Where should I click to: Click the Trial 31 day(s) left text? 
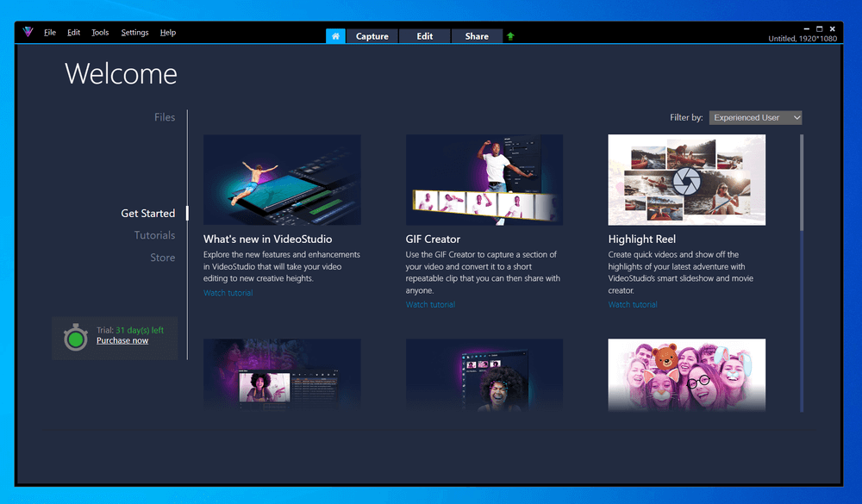[x=130, y=330]
